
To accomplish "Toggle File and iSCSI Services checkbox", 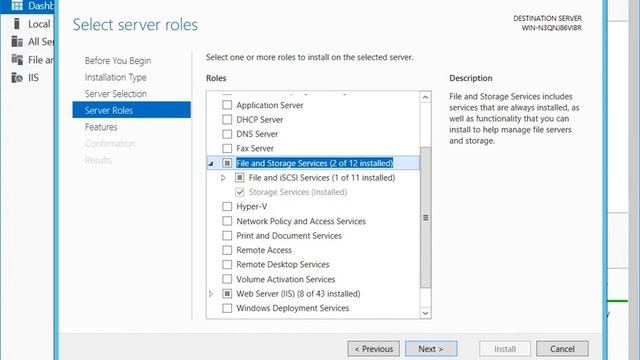I will click(240, 178).
